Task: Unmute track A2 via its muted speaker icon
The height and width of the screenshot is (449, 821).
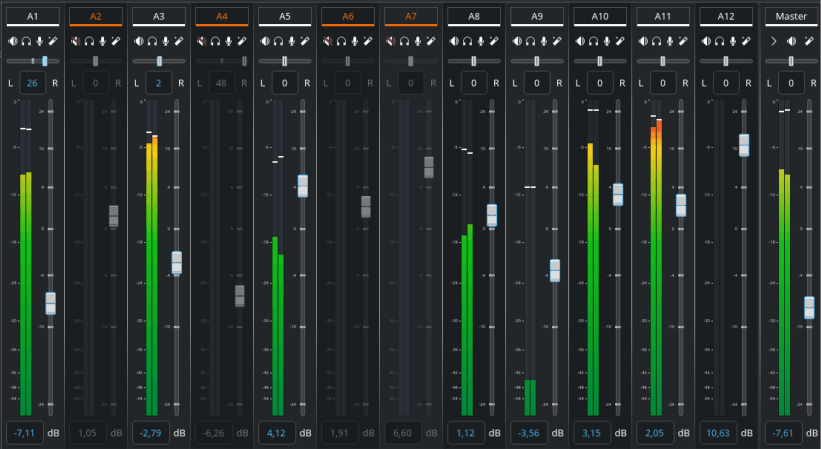Action: point(75,41)
